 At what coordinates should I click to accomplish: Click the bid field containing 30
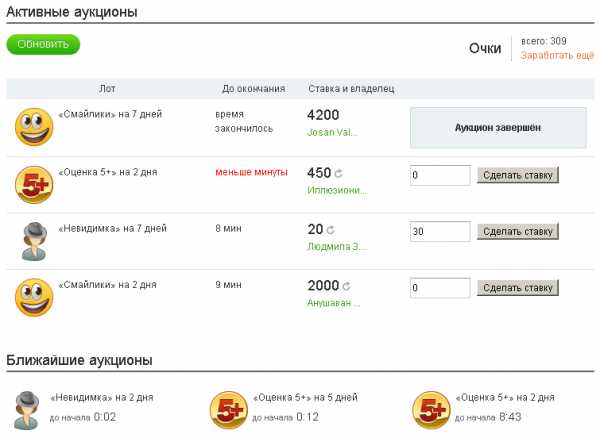(440, 231)
